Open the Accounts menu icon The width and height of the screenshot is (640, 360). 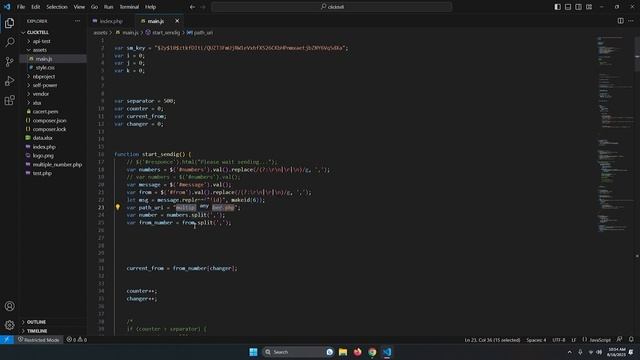pos(9,306)
